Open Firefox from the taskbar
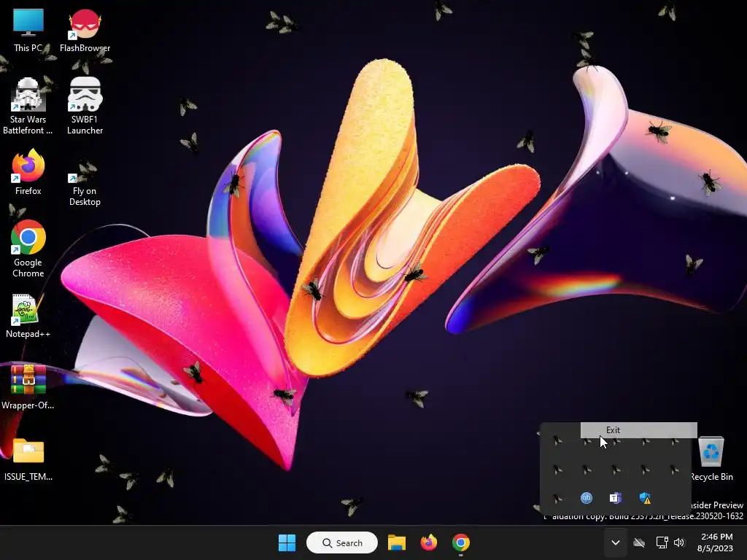This screenshot has height=560, width=747. [x=429, y=542]
